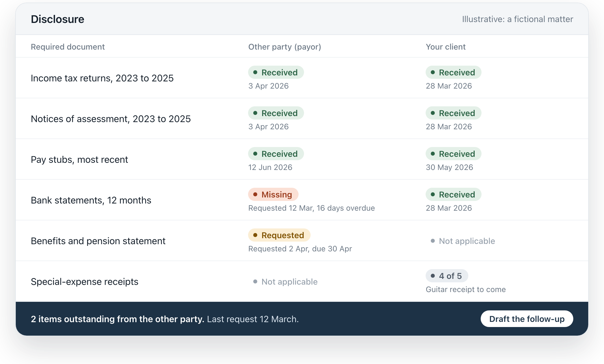This screenshot has height=364, width=604.
Task: Select the Income tax returns, 2023 to 2025 row label
Action: (x=102, y=78)
